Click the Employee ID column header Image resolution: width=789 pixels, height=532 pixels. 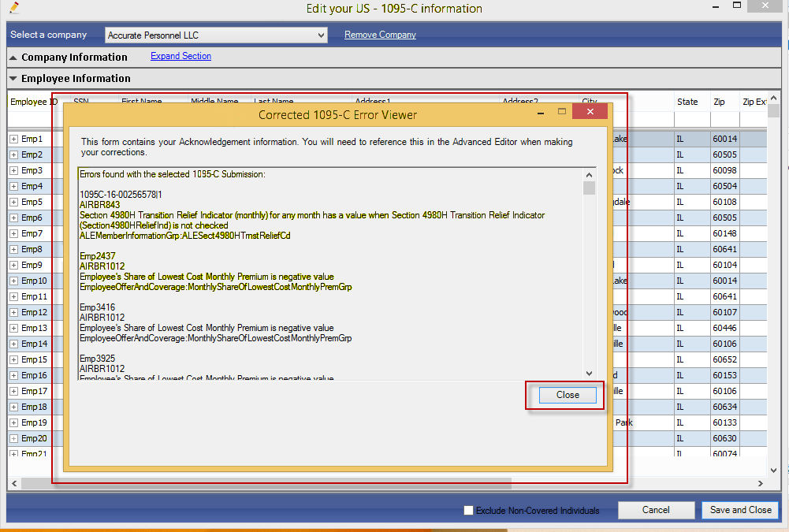coord(33,102)
